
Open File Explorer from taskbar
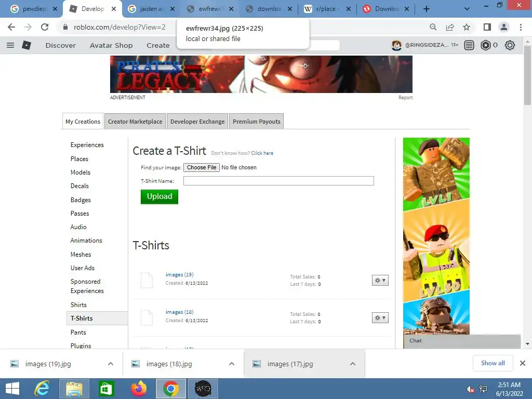pos(74,389)
